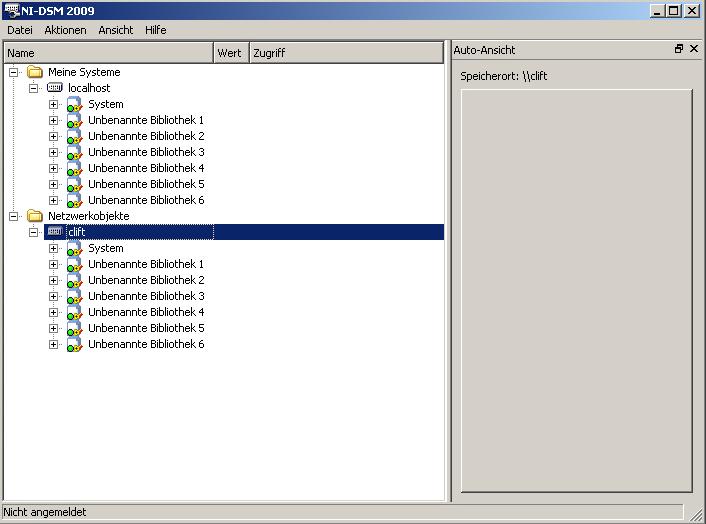The width and height of the screenshot is (706, 524).
Task: Expand System under localhost
Action: [54, 104]
